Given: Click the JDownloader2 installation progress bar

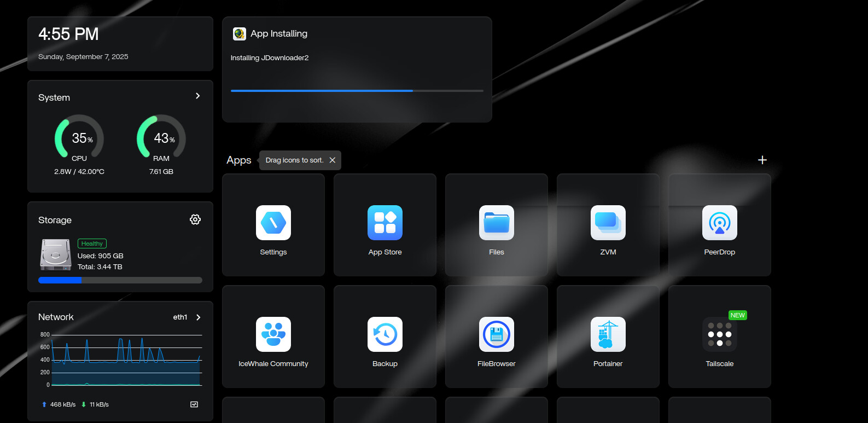Looking at the screenshot, I should pos(357,91).
